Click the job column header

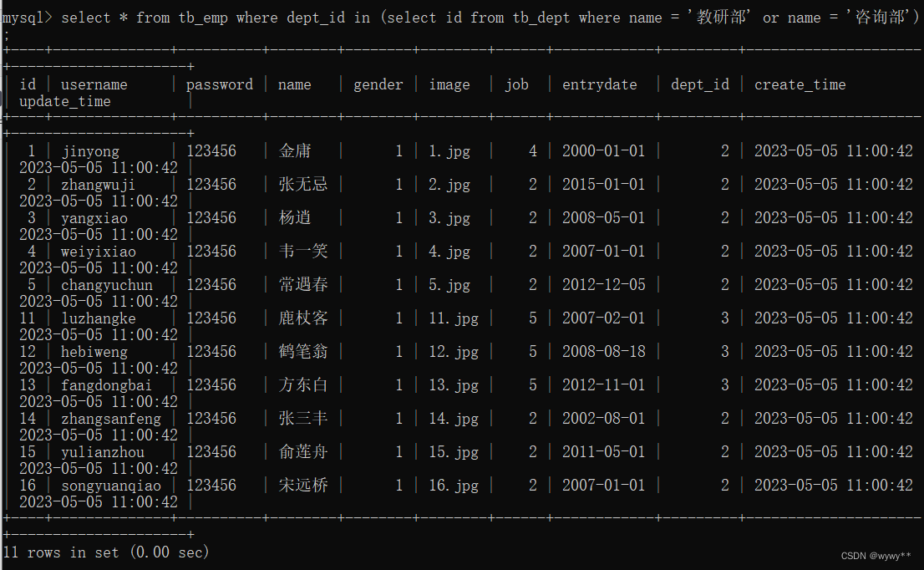516,85
